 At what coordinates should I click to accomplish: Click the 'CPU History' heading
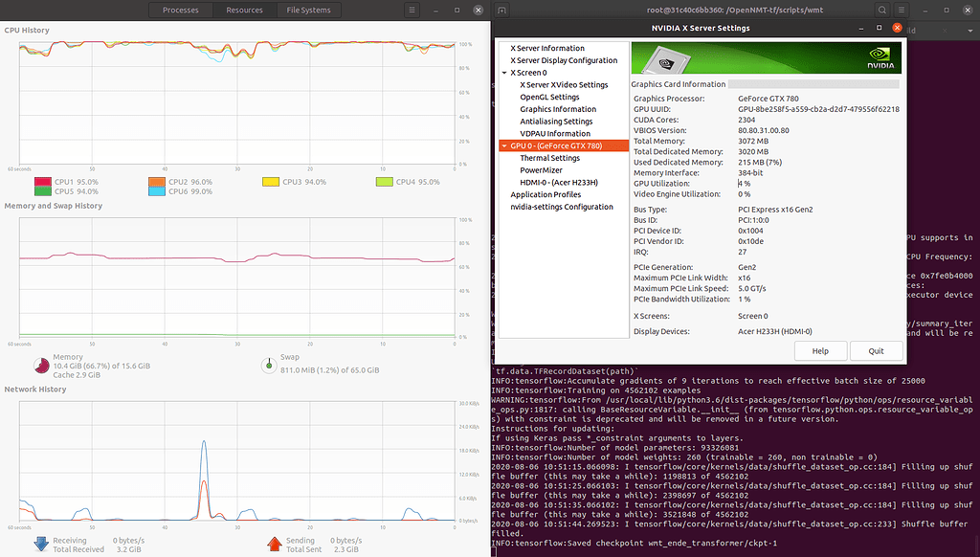[27, 30]
